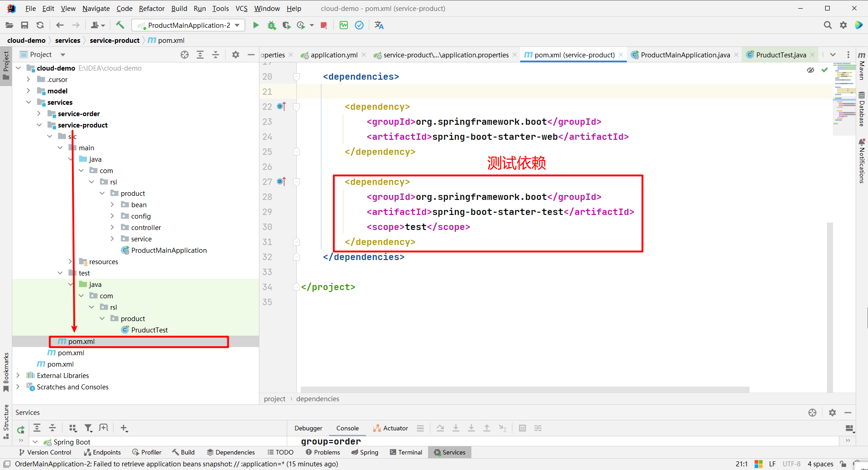This screenshot has width=868, height=470.
Task: Collapse all in Project panel
Action: pyautogui.click(x=216, y=55)
